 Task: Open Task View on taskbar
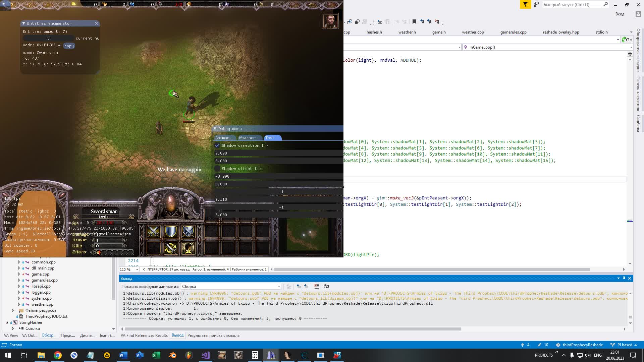[x=24, y=355]
